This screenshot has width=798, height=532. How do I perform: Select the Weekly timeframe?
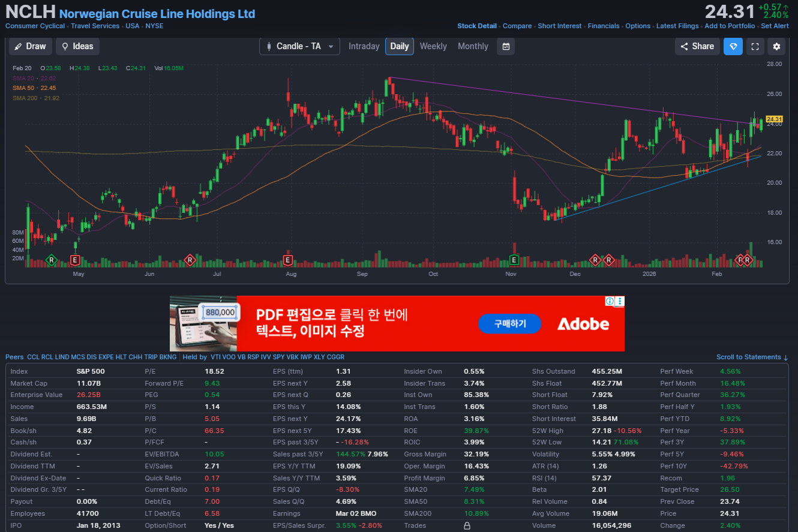pos(433,46)
